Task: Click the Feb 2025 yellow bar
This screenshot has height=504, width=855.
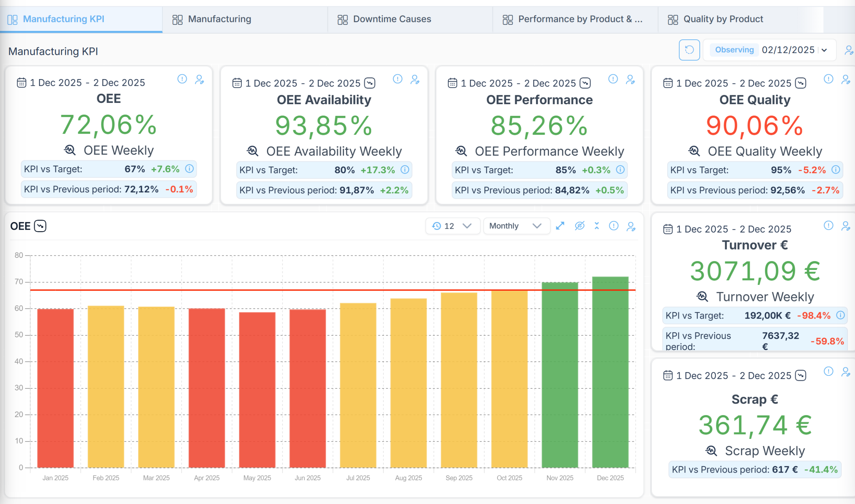Action: 106,387
